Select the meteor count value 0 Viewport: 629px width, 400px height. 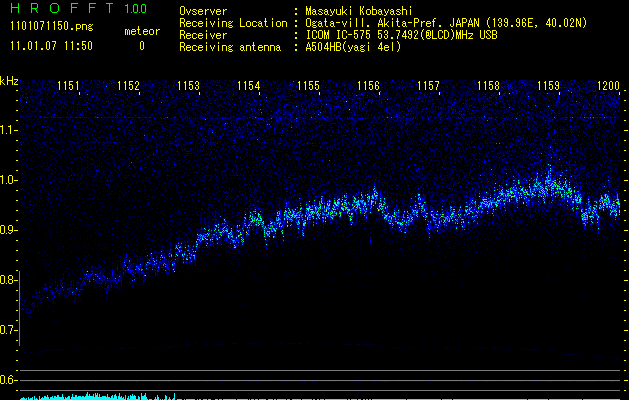point(141,46)
